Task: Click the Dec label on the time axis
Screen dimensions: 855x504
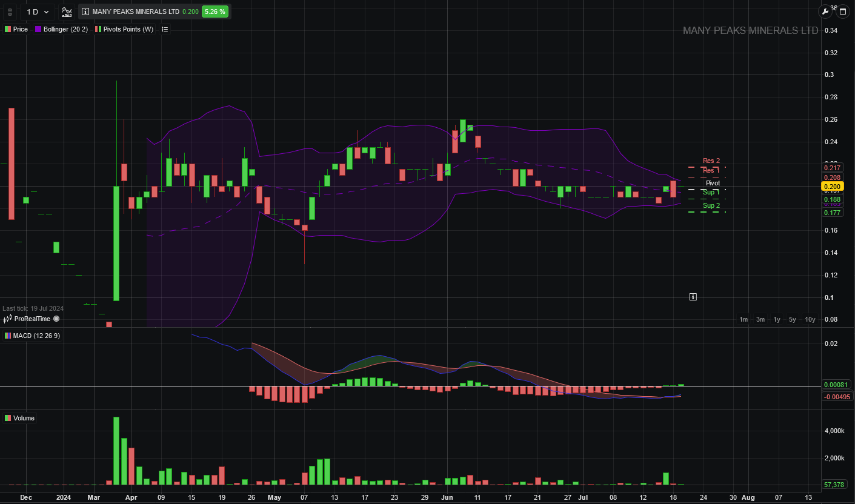Action: point(25,497)
